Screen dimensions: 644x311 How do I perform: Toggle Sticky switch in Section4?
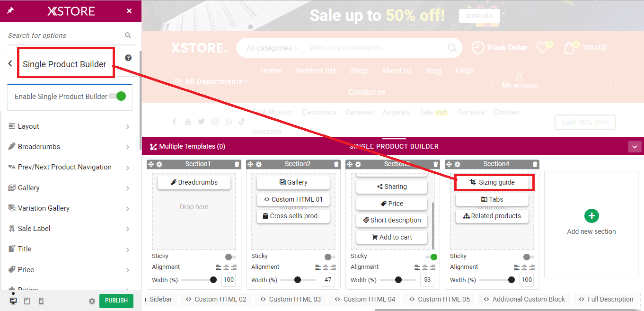tap(529, 257)
